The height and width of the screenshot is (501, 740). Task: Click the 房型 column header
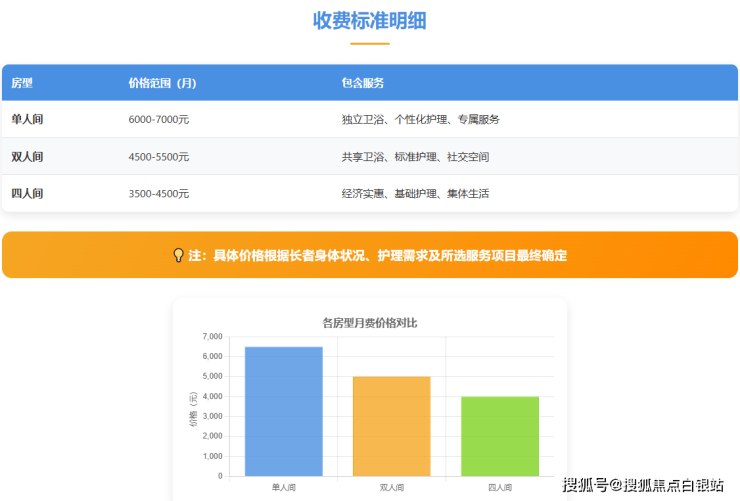click(x=22, y=83)
